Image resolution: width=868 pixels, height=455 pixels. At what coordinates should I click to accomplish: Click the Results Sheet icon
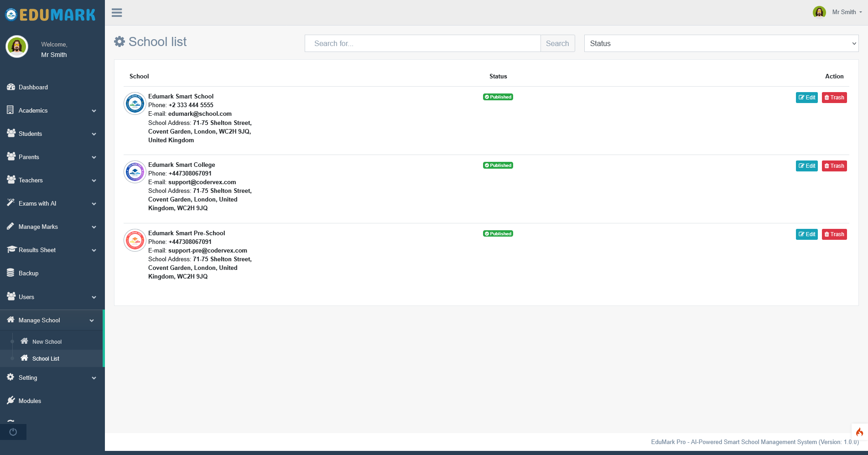11,250
